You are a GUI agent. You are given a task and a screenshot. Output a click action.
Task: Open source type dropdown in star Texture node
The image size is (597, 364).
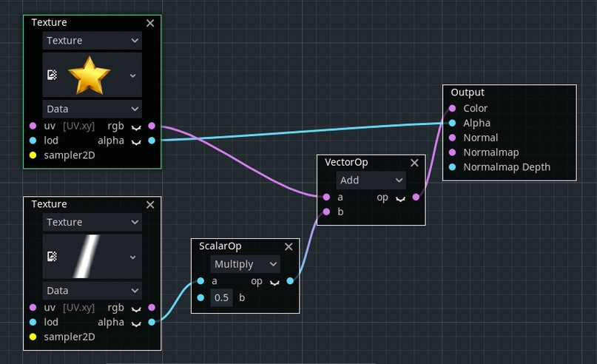click(x=92, y=41)
